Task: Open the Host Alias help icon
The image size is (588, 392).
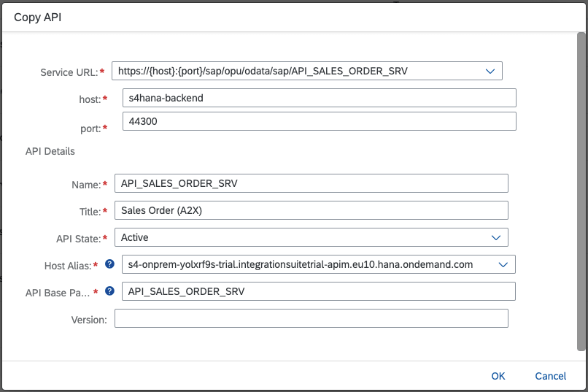Action: click(109, 264)
